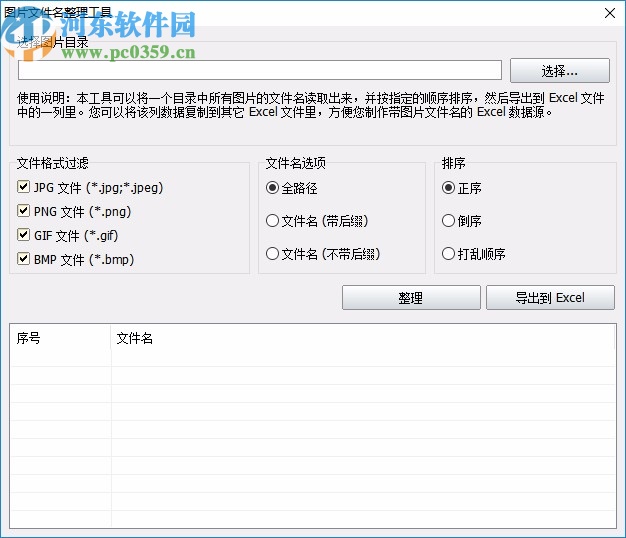Close the 图片文件名整理工具 window
The height and width of the screenshot is (538, 626).
(x=610, y=13)
